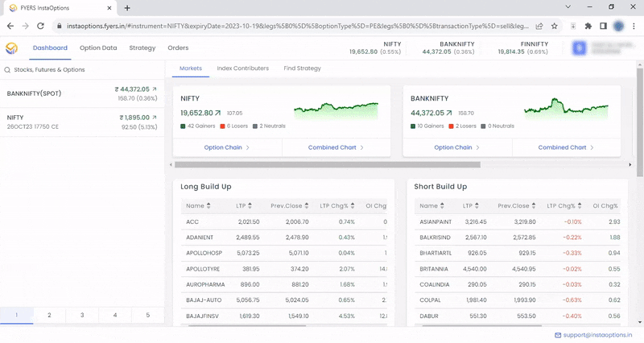The image size is (644, 343).
Task: Open the Option Data tab
Action: (x=98, y=48)
